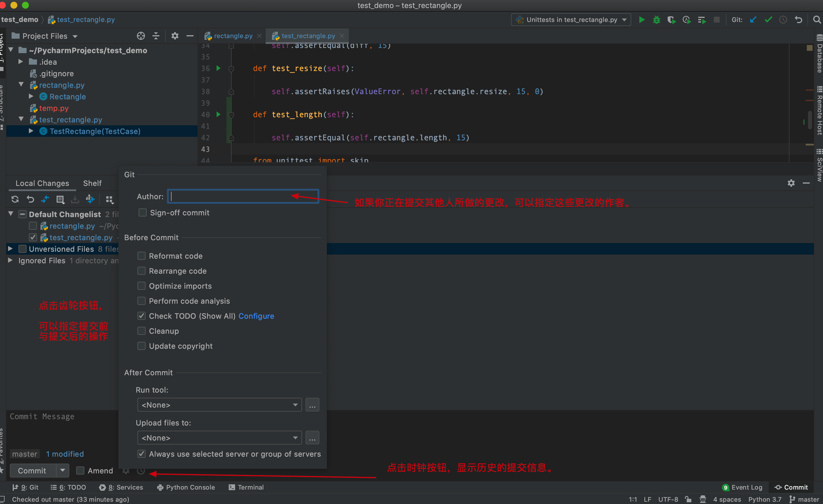Viewport: 823px width, 504px height.
Task: Click the Show Diff blue arrows icon
Action: pos(45,199)
